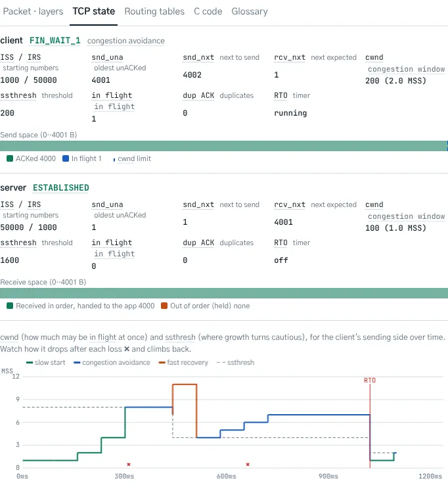
Task: Click the server rcv_nxt term
Action: [x=289, y=204]
